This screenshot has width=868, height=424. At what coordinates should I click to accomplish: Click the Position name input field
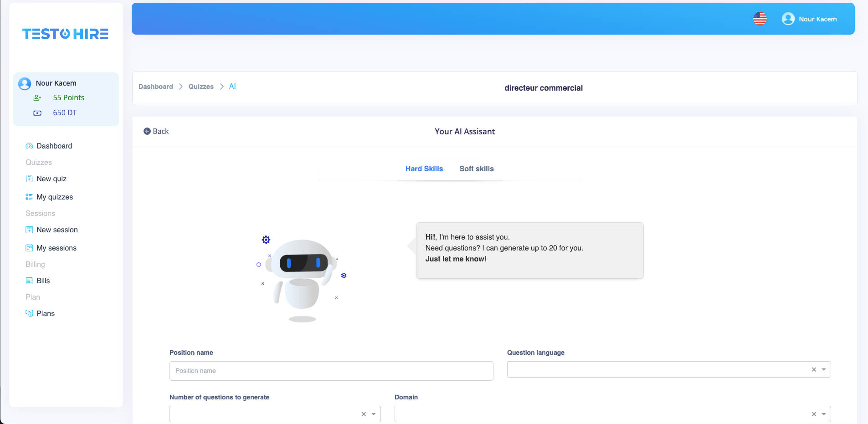click(x=331, y=371)
